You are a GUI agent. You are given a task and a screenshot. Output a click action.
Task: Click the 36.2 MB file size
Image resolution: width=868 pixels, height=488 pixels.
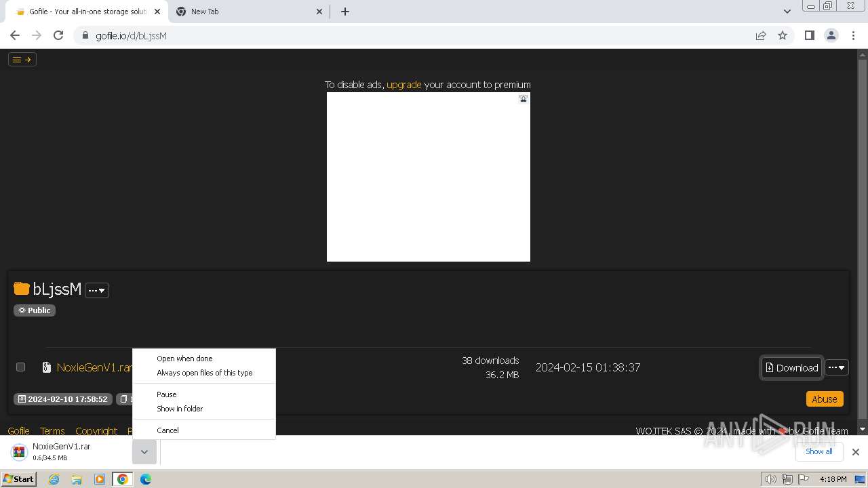(x=502, y=375)
